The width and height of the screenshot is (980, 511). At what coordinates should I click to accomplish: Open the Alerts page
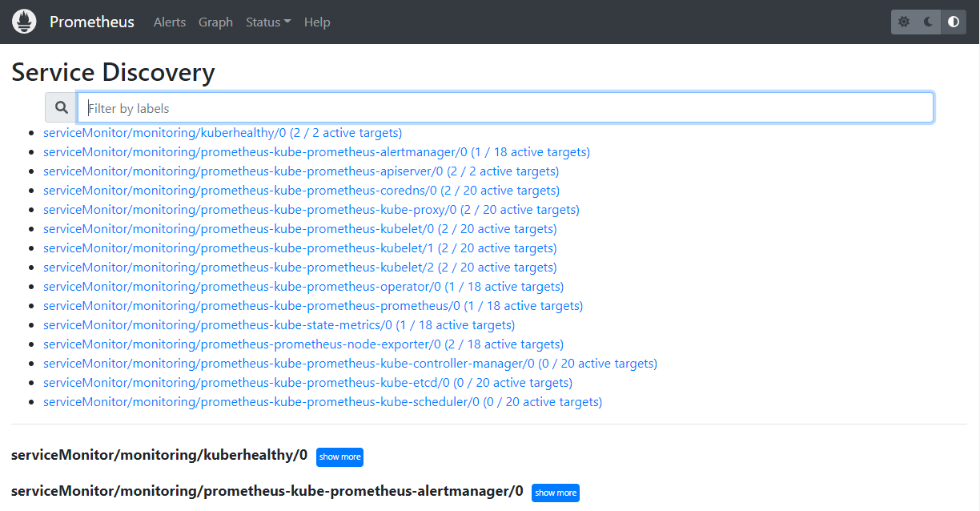tap(170, 22)
